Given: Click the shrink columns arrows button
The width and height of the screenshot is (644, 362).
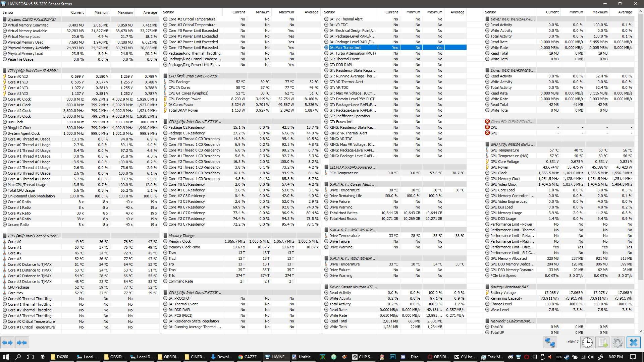Looking at the screenshot, I should (22, 343).
